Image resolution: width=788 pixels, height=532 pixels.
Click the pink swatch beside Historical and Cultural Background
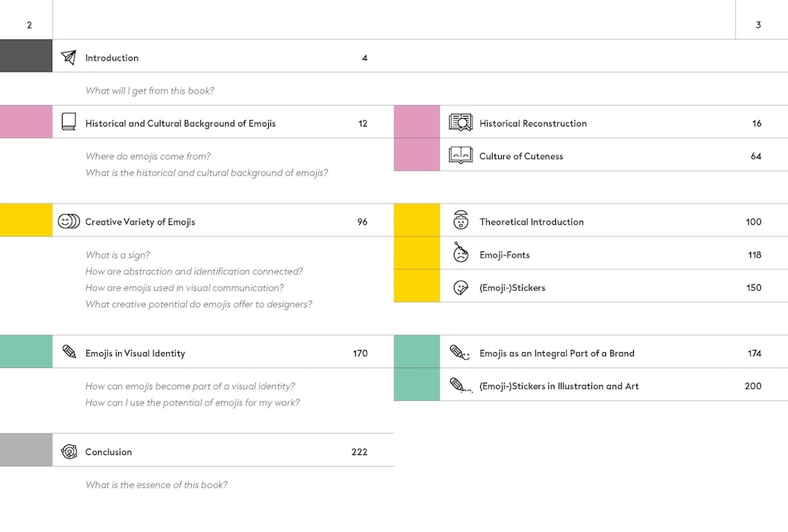(x=26, y=122)
